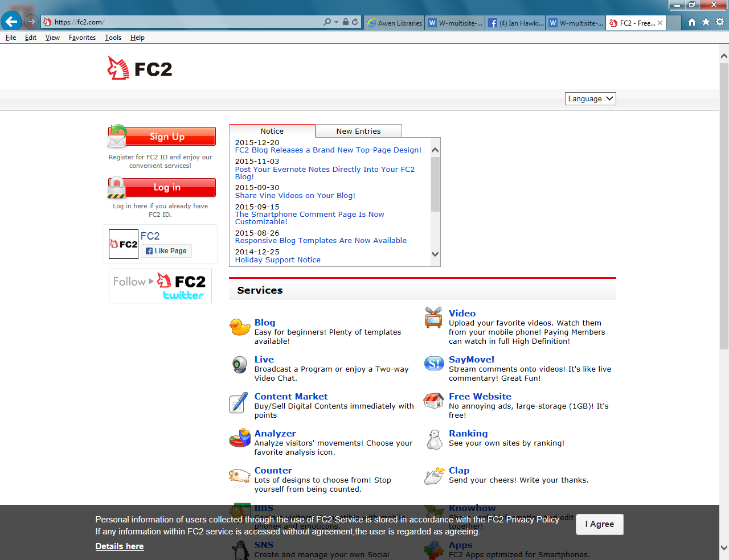
Task: Click the red Log in button
Action: (x=162, y=187)
